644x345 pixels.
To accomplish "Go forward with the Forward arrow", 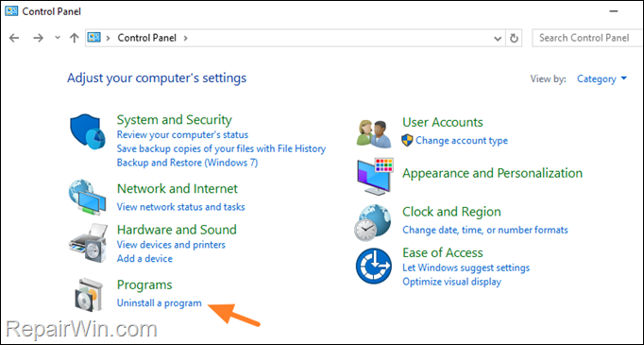I will [38, 38].
